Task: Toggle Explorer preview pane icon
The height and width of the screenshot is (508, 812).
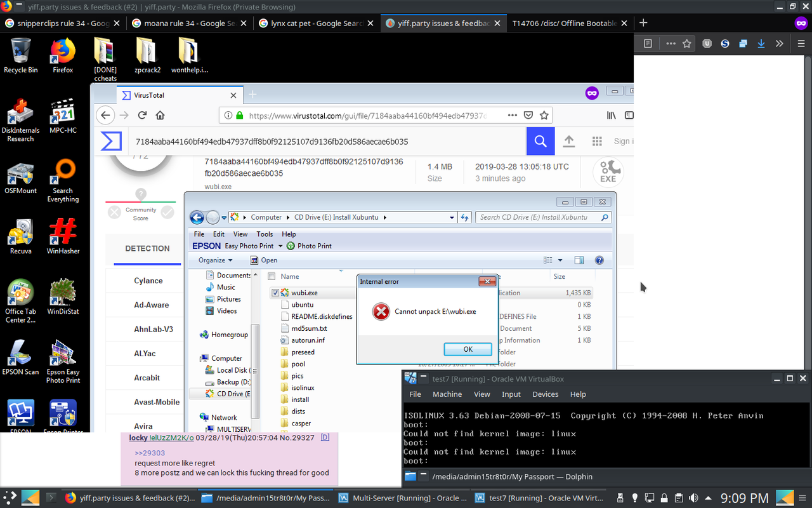Action: (x=579, y=260)
